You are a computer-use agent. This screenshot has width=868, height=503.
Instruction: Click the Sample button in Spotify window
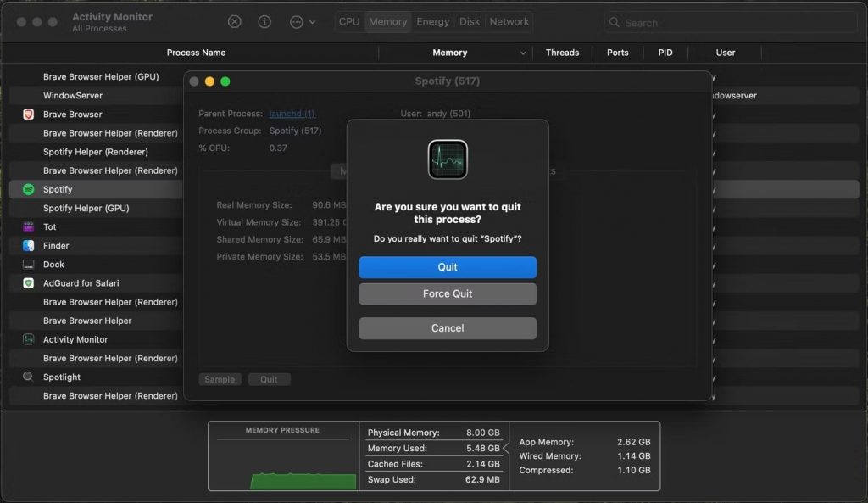pyautogui.click(x=220, y=379)
